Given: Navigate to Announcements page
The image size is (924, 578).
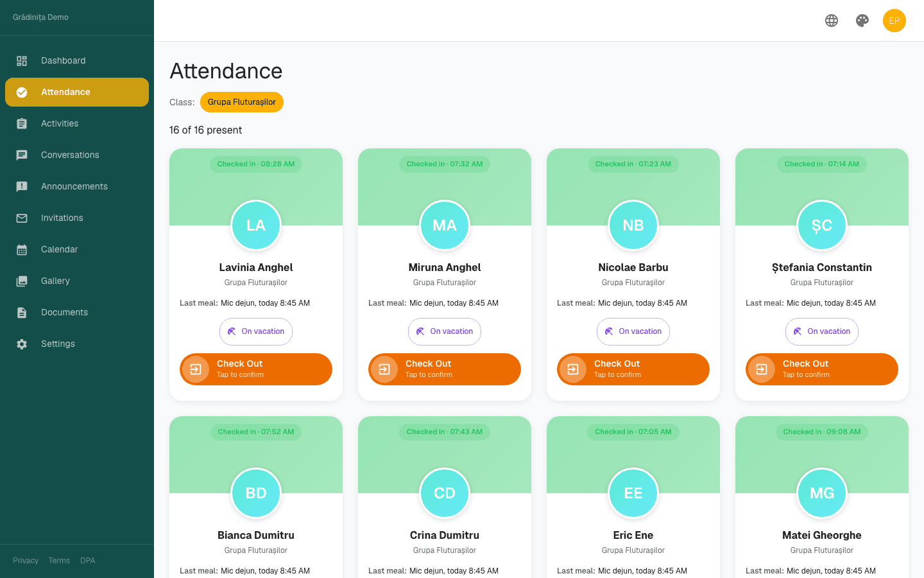Looking at the screenshot, I should click(77, 187).
